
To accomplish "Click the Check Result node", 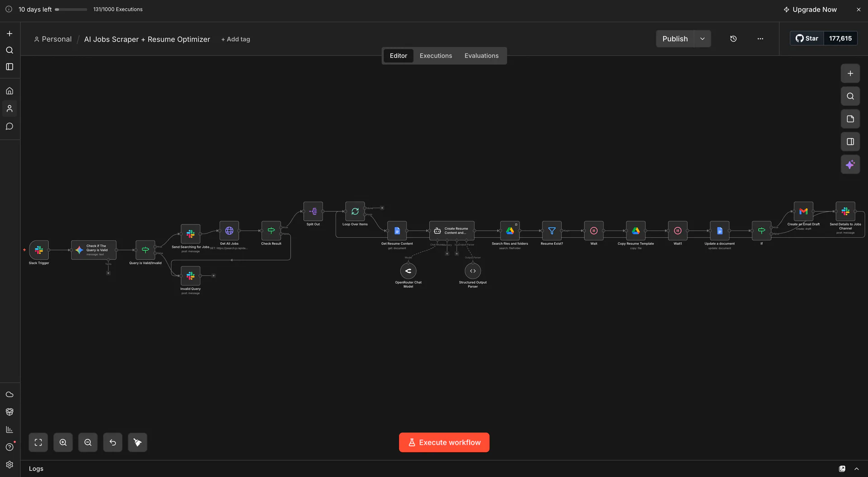I will pyautogui.click(x=271, y=231).
